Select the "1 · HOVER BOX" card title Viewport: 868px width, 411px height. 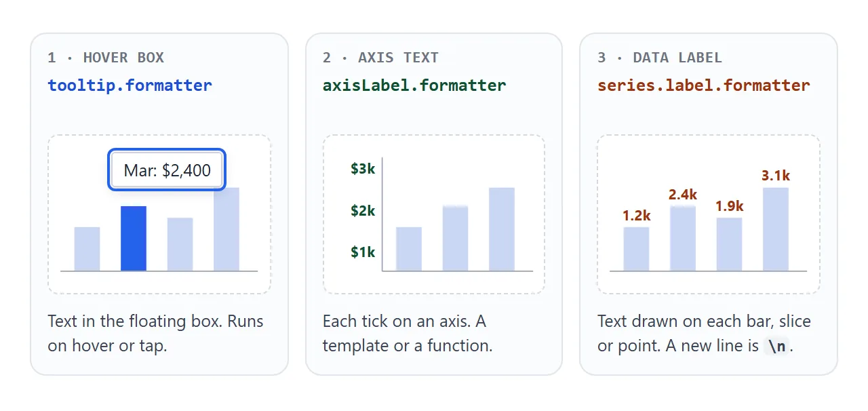[106, 58]
